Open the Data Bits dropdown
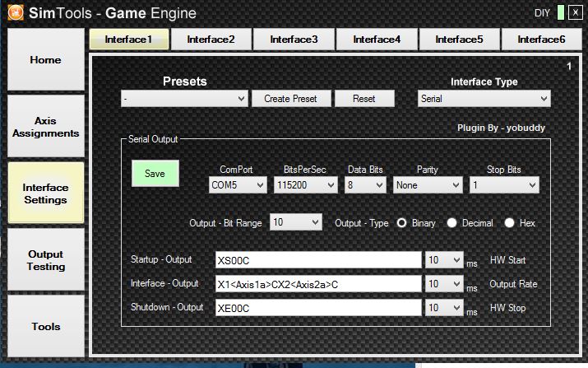The width and height of the screenshot is (588, 368). pyautogui.click(x=365, y=185)
